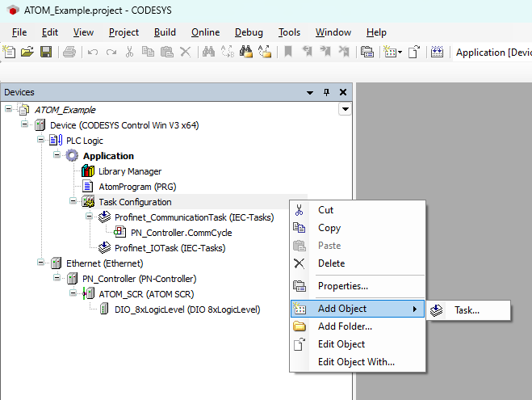Open the Tools menu
The width and height of the screenshot is (532, 400).
coord(289,32)
